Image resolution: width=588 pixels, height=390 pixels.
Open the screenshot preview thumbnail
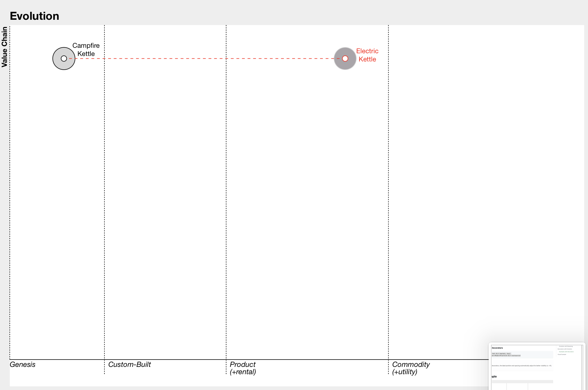coord(537,367)
